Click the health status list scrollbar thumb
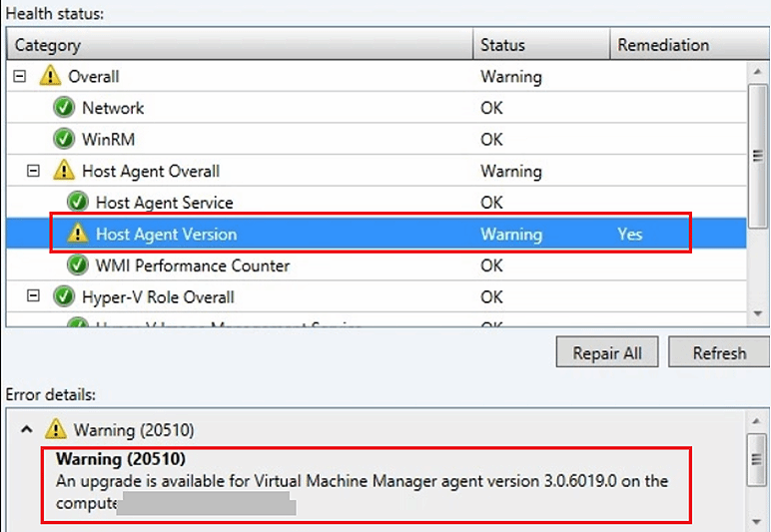This screenshot has width=771, height=532. 758,156
